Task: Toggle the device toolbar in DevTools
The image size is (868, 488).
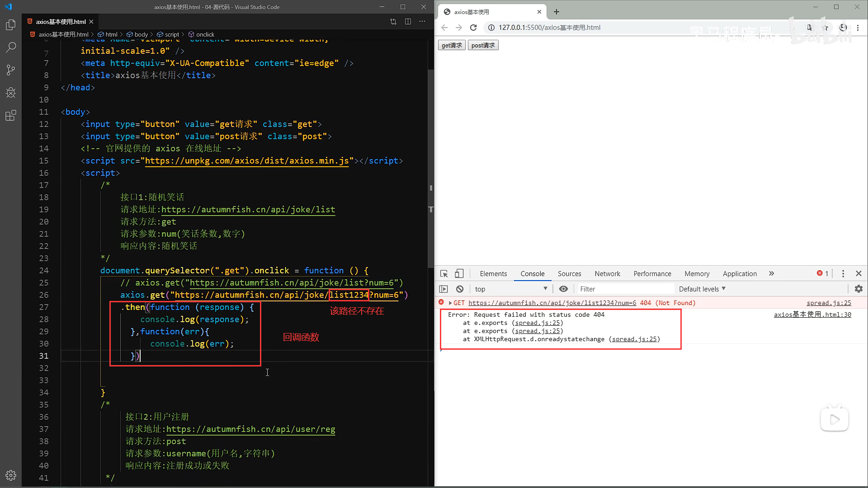Action: (x=459, y=273)
